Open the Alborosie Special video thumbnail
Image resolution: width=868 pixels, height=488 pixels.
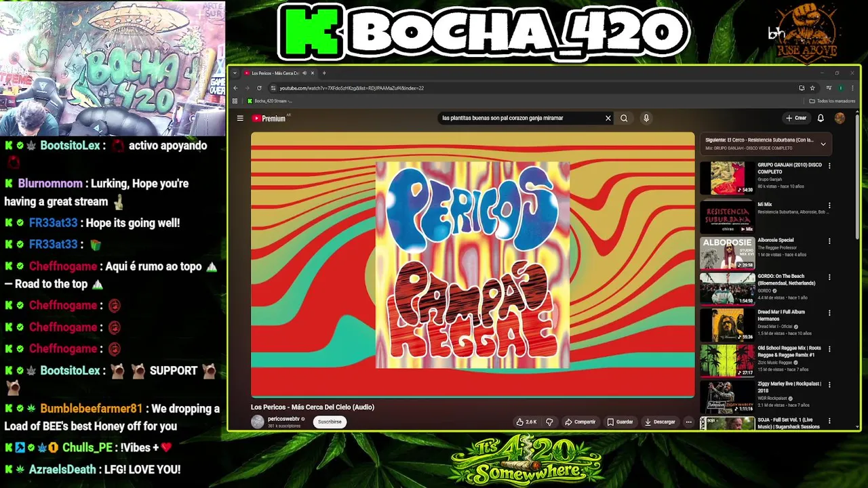pyautogui.click(x=727, y=253)
